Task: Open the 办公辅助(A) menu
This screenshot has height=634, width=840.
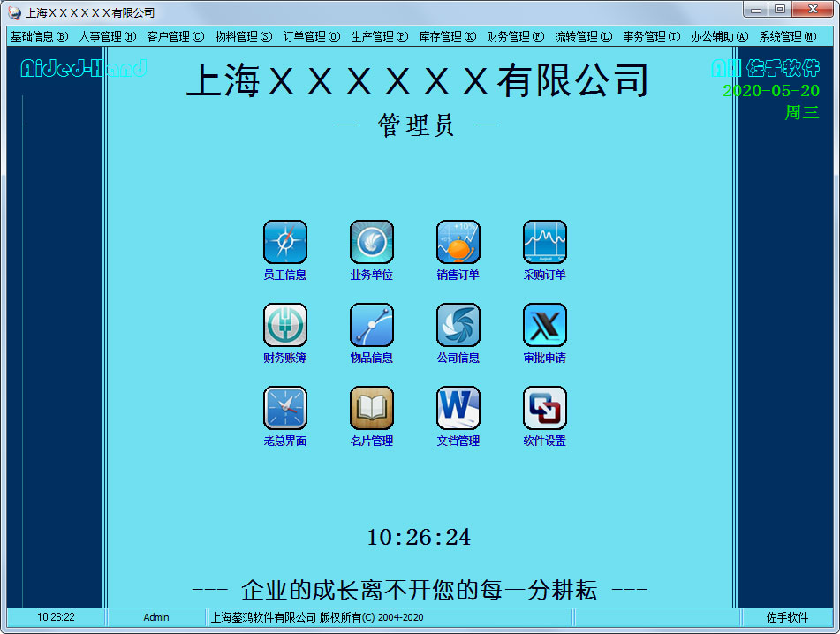Action: tap(720, 36)
